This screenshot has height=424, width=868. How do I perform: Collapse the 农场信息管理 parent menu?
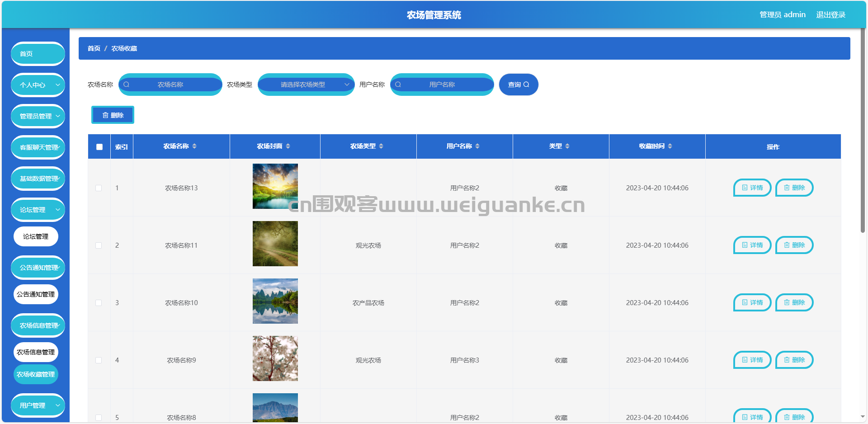click(x=38, y=325)
